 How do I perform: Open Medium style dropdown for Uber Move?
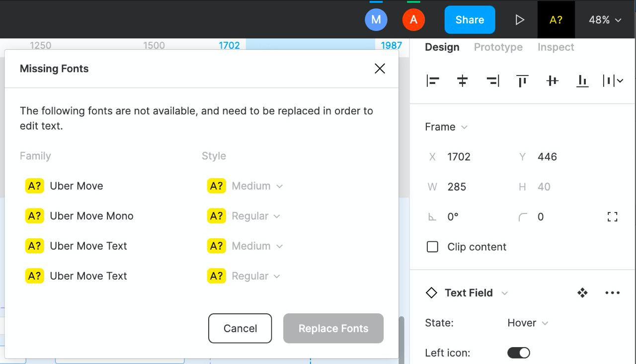pyautogui.click(x=257, y=186)
